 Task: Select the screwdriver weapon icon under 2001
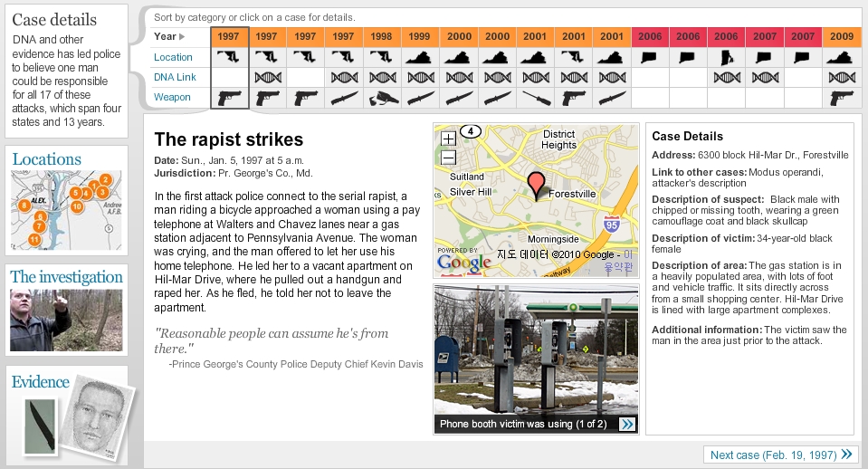point(535,98)
